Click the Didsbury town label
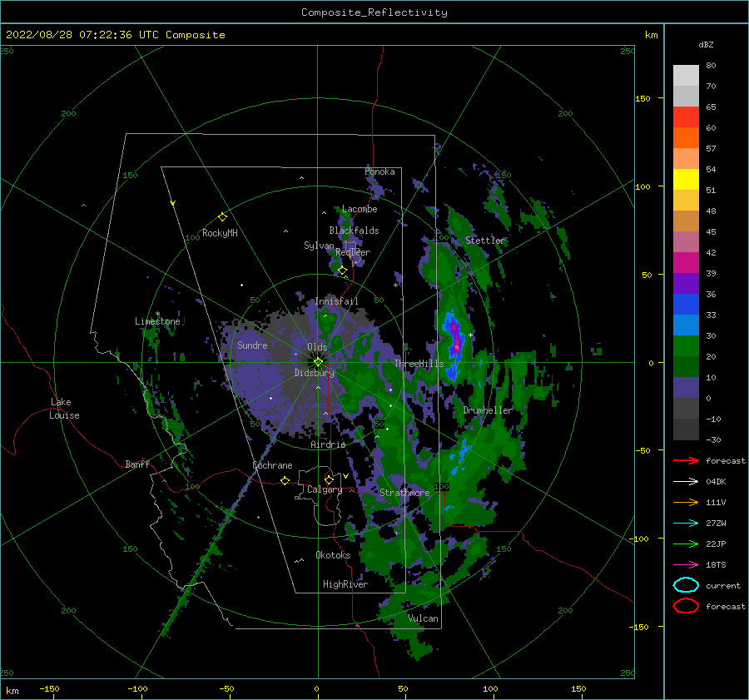This screenshot has width=749, height=700. [x=314, y=373]
